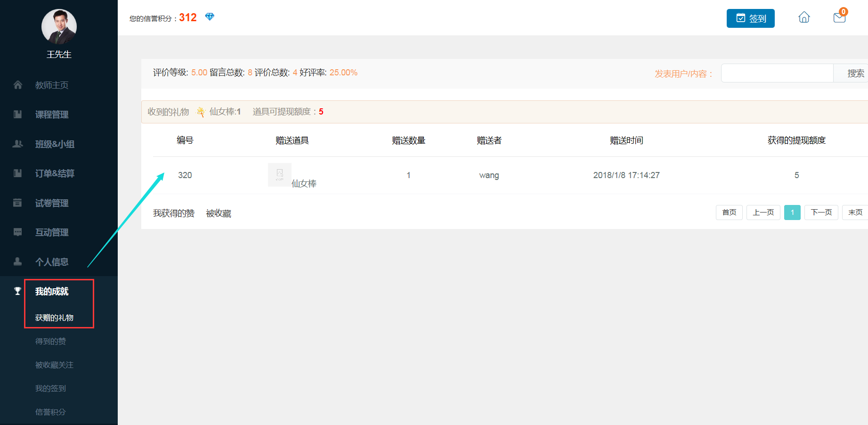
Task: Open 互动管理 menu
Action: coord(52,232)
